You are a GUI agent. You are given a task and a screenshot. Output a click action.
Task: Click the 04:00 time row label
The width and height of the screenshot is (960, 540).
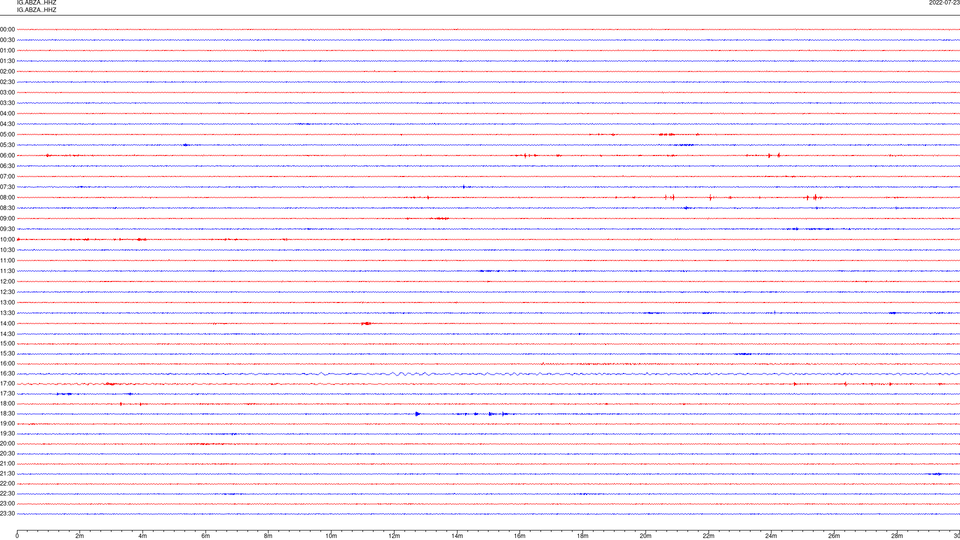[7, 114]
